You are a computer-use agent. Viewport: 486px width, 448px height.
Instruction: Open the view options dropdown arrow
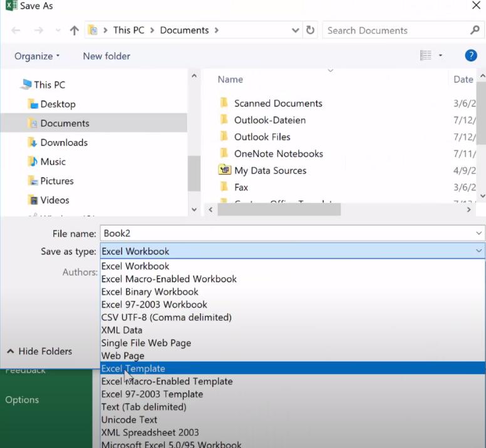440,56
